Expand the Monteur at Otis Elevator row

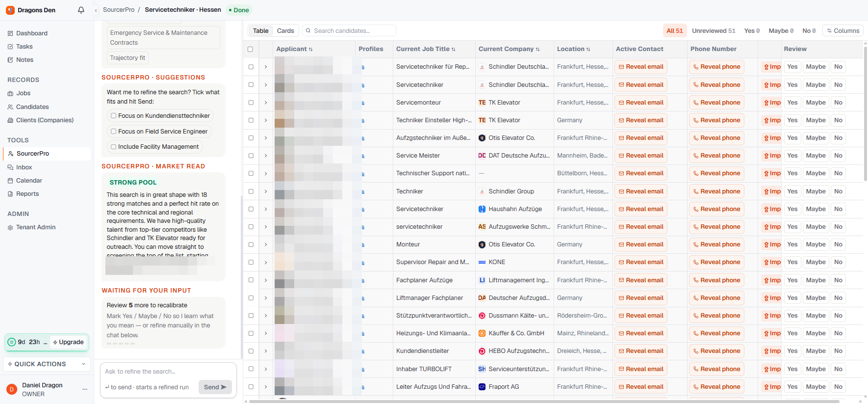[x=266, y=244]
